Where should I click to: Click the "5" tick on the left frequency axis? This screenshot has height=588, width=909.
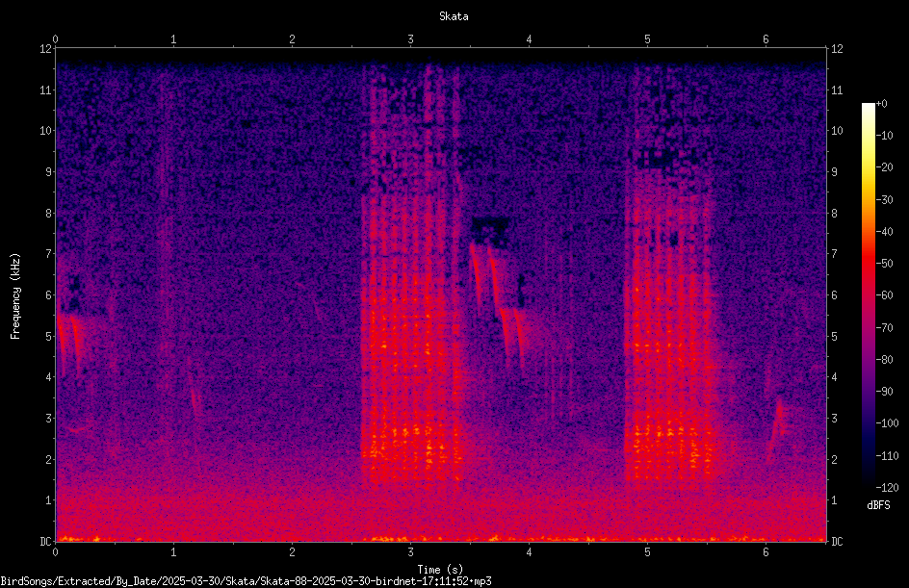tap(49, 336)
